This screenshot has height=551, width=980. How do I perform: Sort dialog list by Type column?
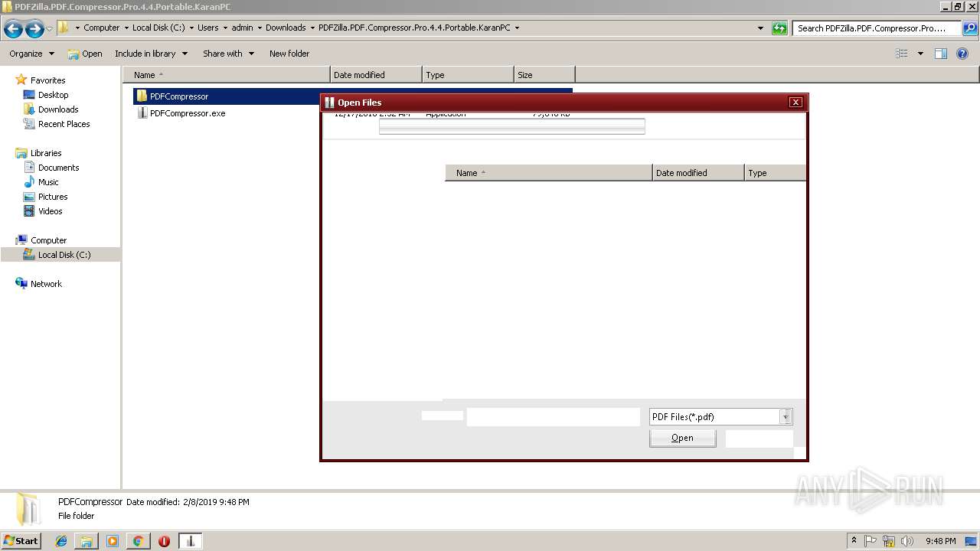776,173
